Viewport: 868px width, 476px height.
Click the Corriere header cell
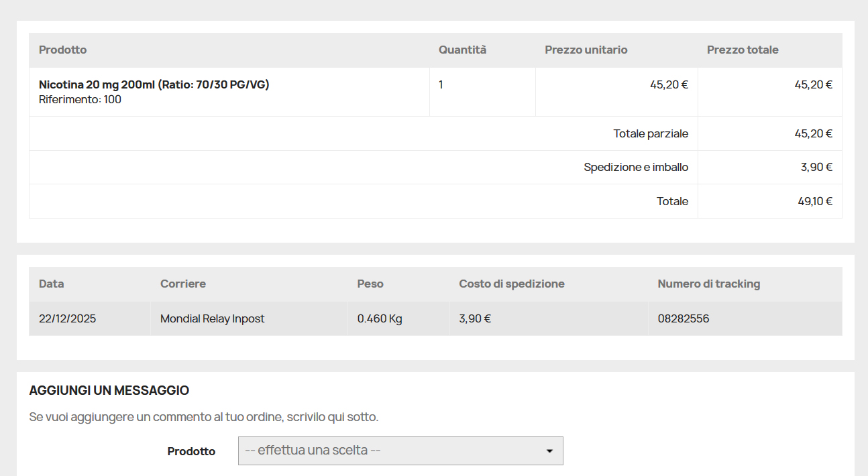(182, 284)
